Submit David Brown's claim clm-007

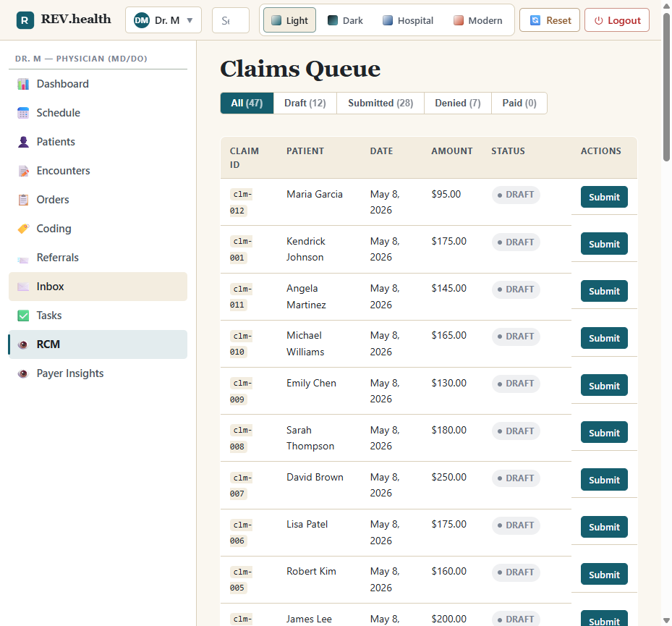[x=604, y=479]
